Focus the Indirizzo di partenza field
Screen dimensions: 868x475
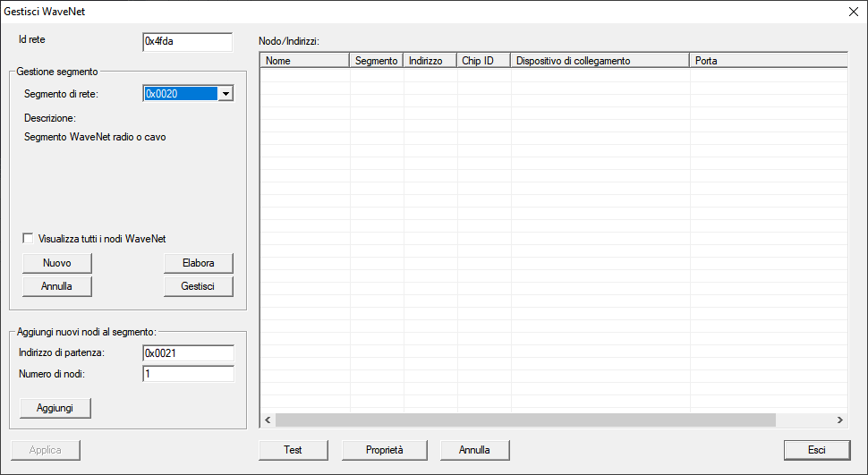188,352
